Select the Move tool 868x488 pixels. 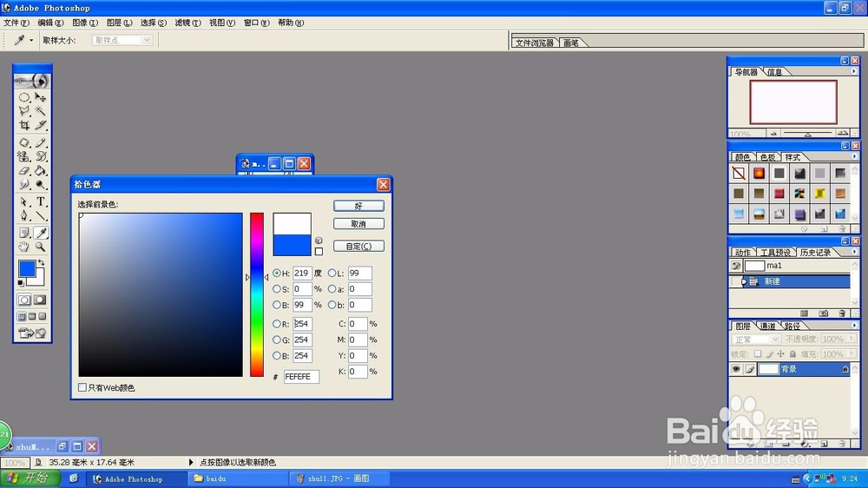[41, 97]
